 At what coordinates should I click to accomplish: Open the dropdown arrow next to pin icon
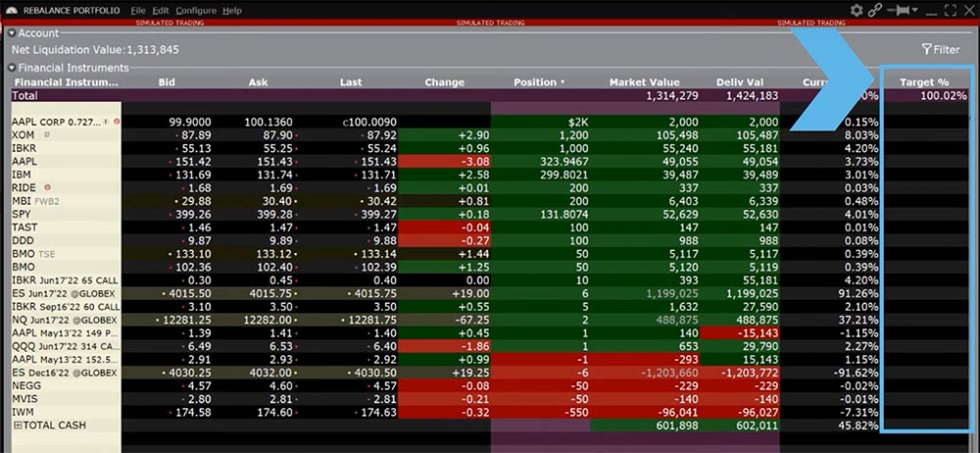(x=914, y=10)
